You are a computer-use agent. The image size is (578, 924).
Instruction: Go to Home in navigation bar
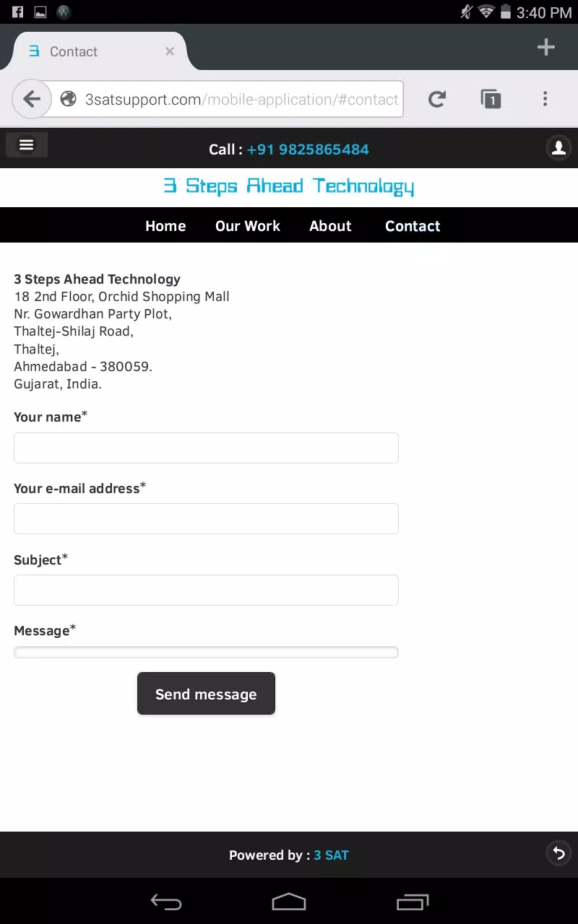[x=165, y=226]
